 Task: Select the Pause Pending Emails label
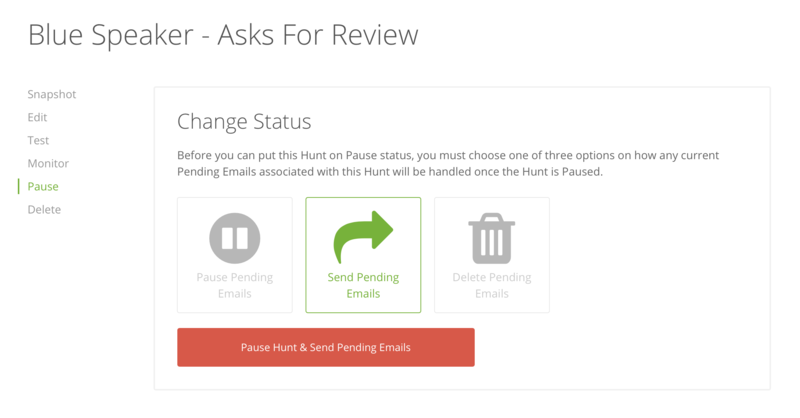coord(235,285)
